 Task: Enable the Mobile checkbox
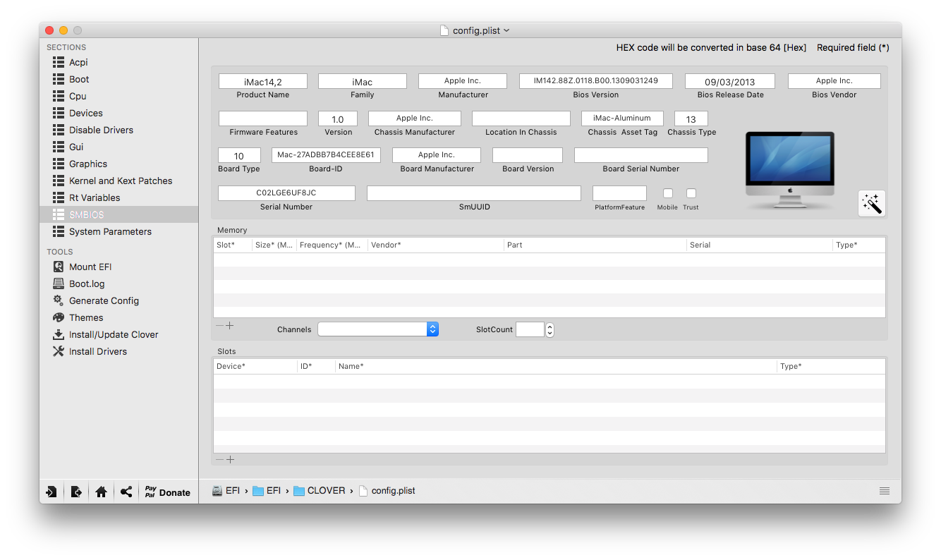click(x=667, y=193)
